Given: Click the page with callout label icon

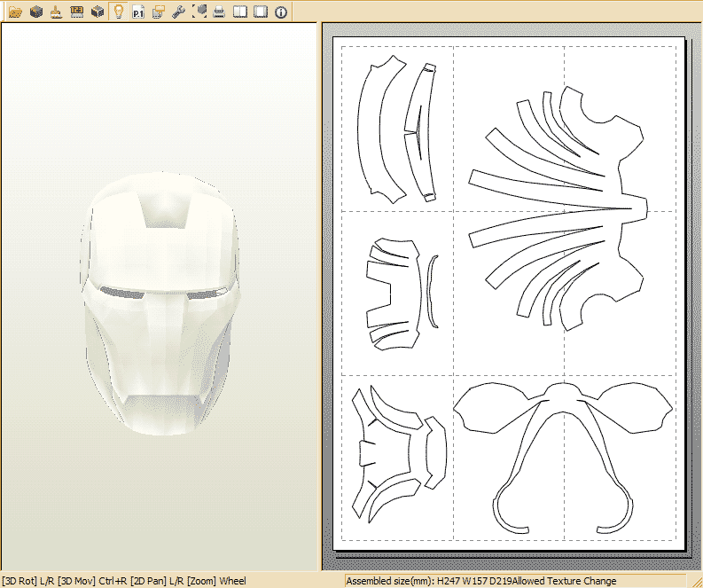Looking at the screenshot, I should pos(159,12).
